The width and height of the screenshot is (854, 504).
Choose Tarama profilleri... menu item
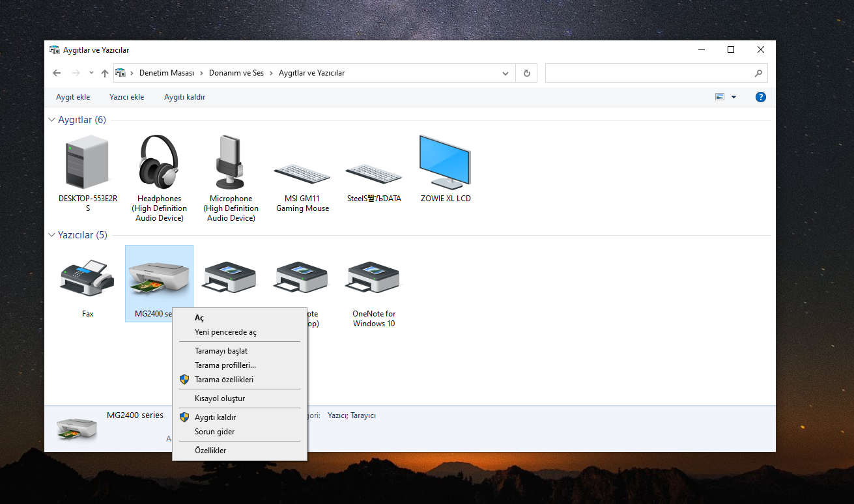240,365
